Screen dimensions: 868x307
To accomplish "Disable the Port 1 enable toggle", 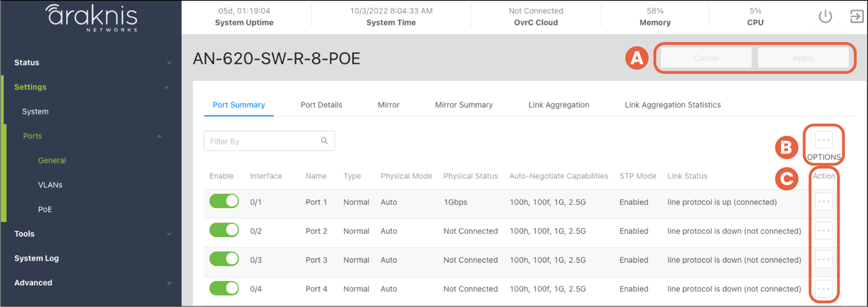I will (x=224, y=202).
